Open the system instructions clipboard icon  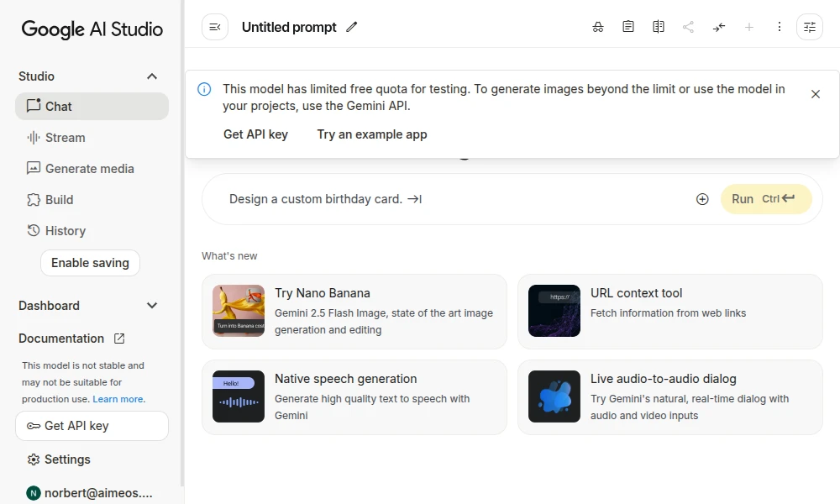coord(628,27)
